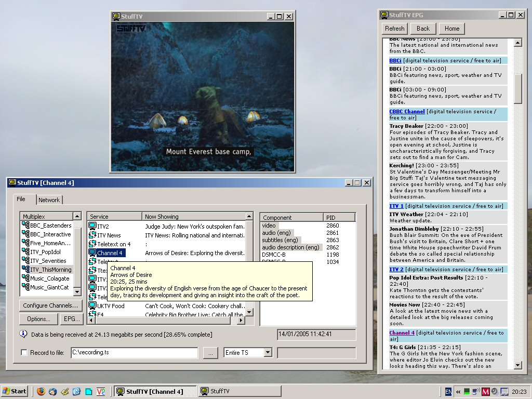Open the ITV 1 link in the EPG
This screenshot has width=532, height=399.
click(x=396, y=206)
